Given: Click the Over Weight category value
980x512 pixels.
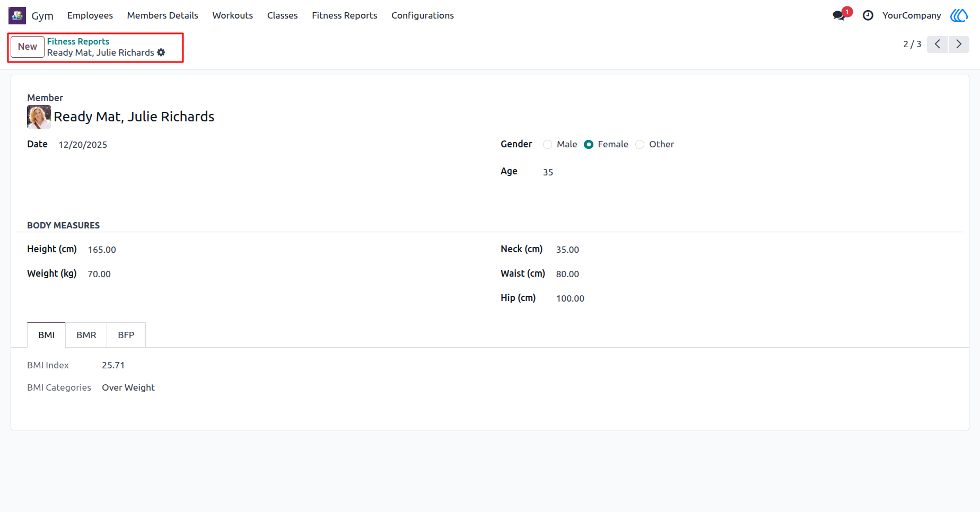Looking at the screenshot, I should coord(128,387).
